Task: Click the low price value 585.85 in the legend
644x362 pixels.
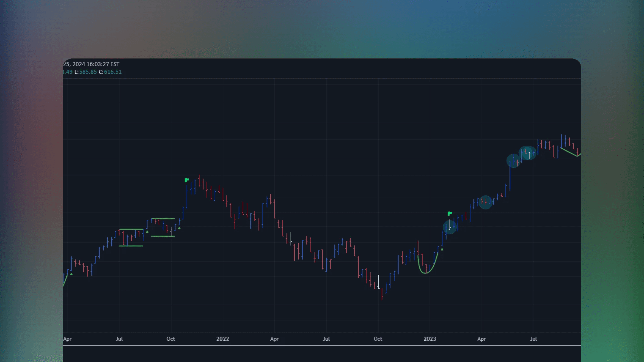Action: click(x=88, y=72)
